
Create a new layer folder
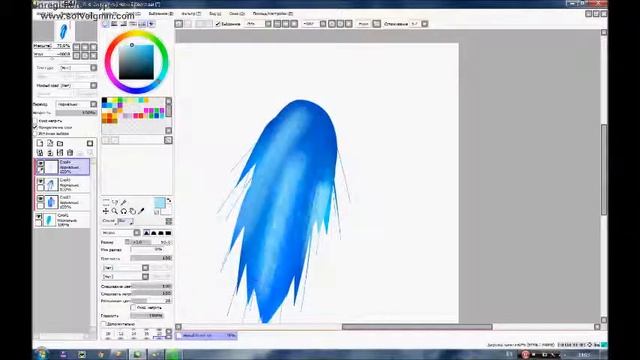[x=60, y=143]
